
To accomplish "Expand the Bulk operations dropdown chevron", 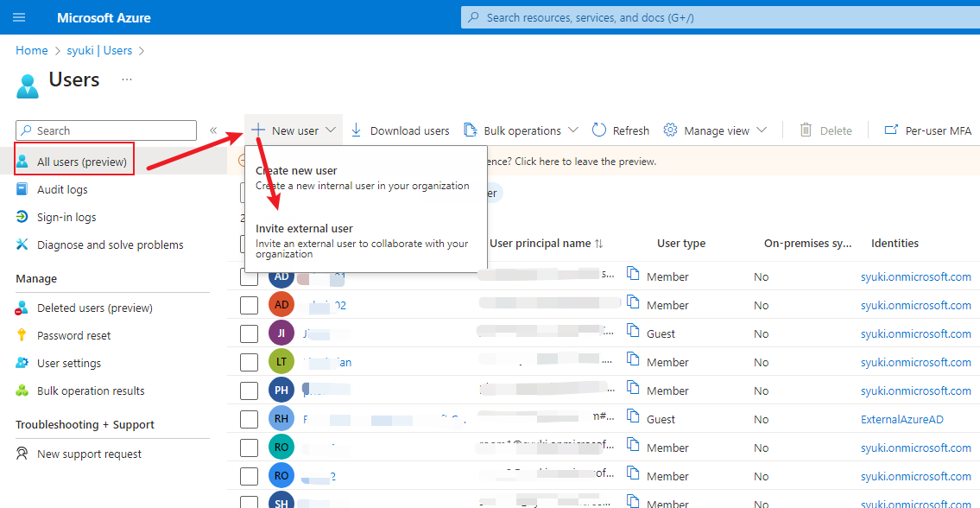I will pos(573,130).
